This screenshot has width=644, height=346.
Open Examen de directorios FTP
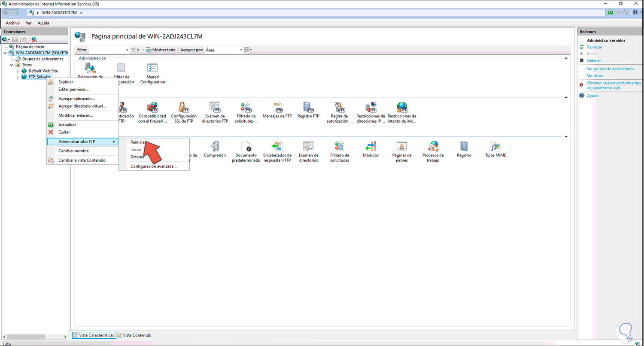pos(215,112)
